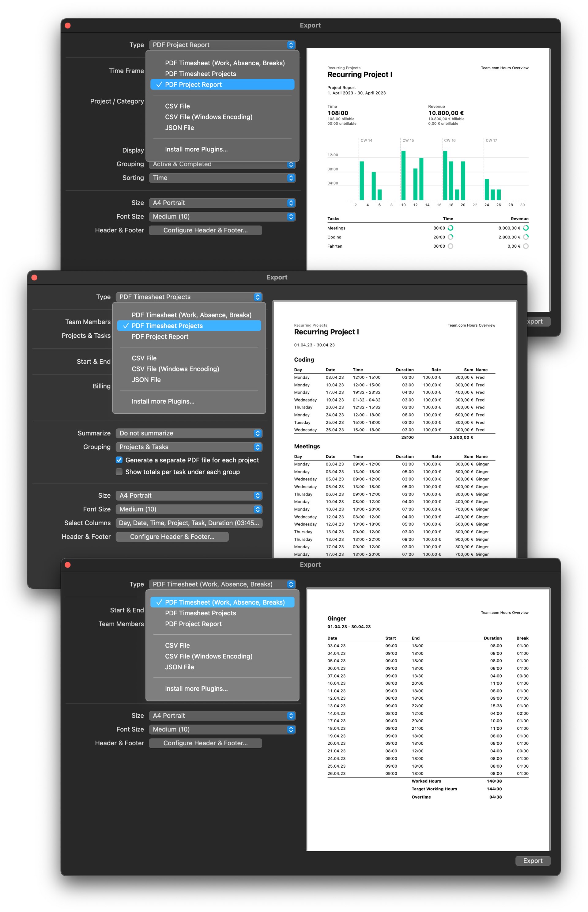Open the Select Columns dropdown
This screenshot has height=912, width=588.
pos(189,523)
